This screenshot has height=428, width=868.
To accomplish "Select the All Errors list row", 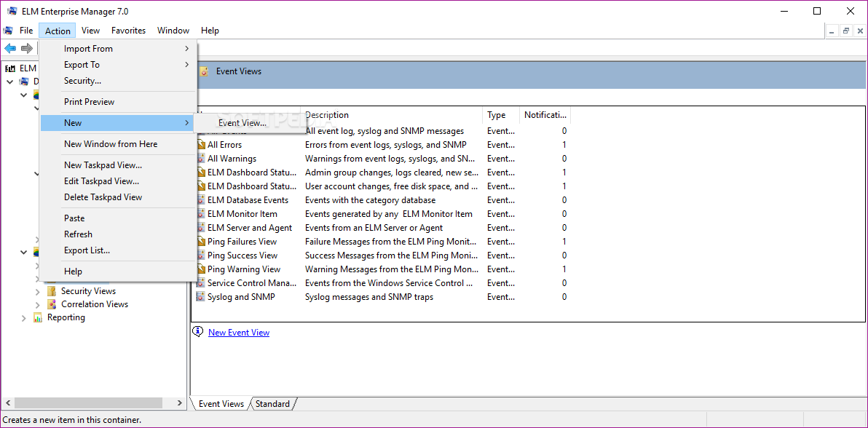I will tap(383, 145).
